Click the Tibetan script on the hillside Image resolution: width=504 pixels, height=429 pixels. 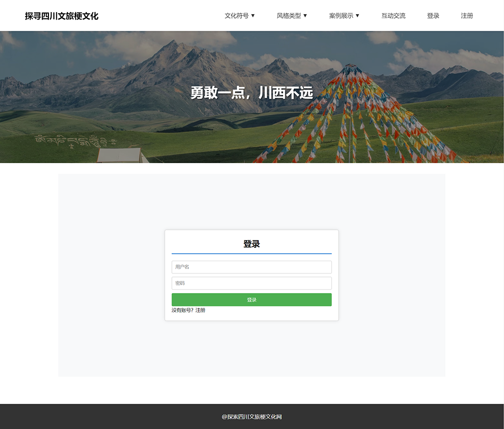[x=76, y=139]
